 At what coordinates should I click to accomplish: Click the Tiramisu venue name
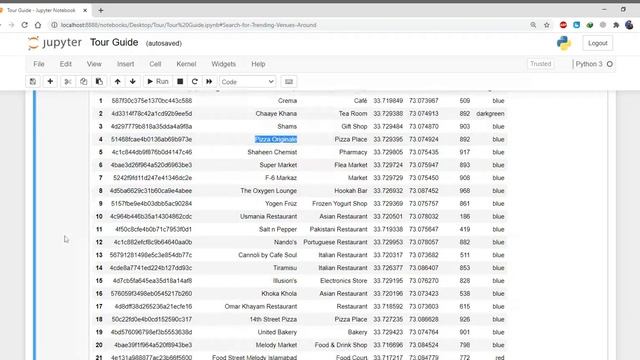[x=285, y=268]
